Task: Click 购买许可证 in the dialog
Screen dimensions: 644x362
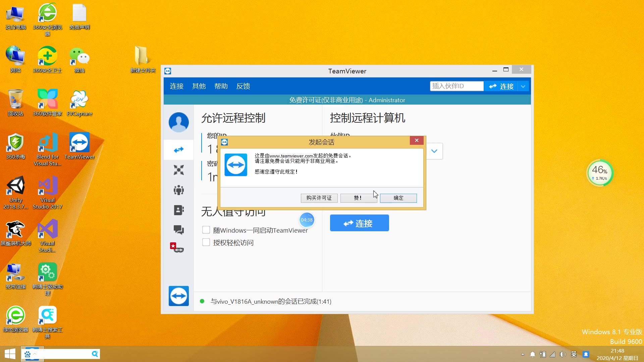Action: click(319, 198)
